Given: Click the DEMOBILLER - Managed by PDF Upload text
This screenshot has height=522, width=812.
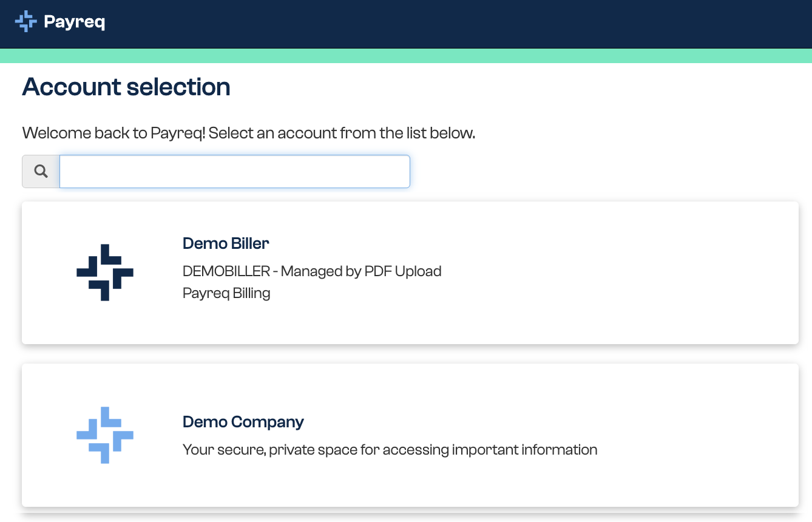Looking at the screenshot, I should click(312, 271).
